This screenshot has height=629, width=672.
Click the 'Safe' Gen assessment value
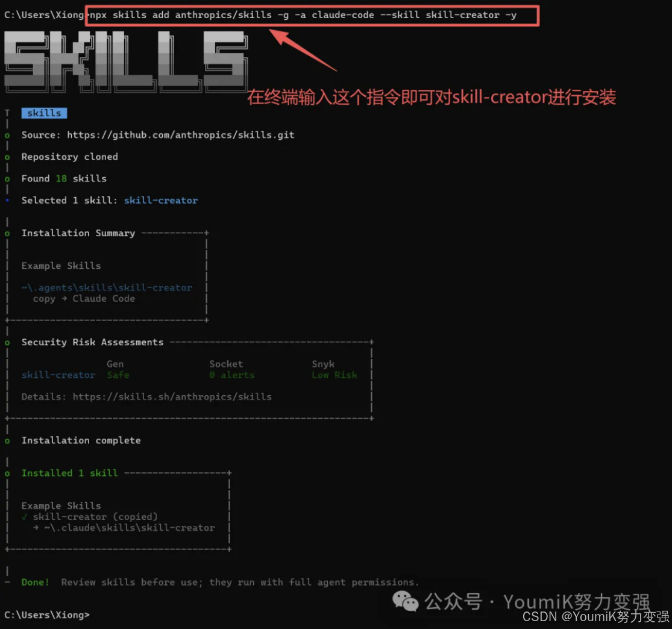118,375
